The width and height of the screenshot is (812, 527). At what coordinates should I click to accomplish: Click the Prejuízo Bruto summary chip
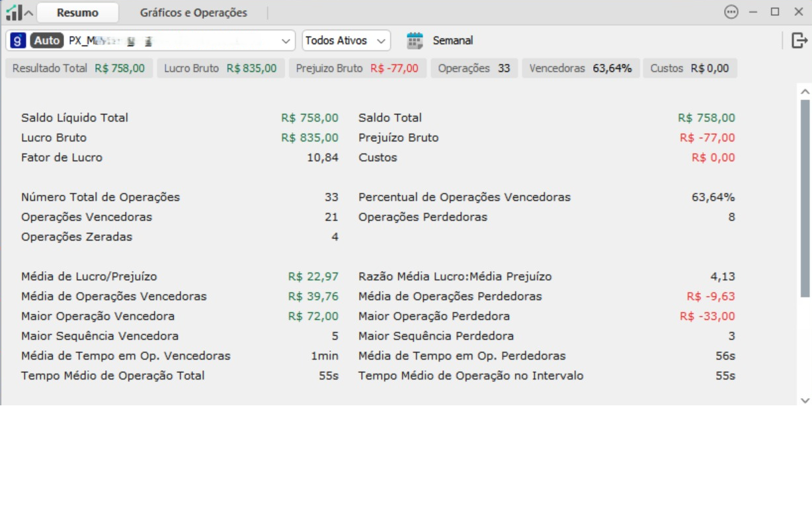coord(358,68)
